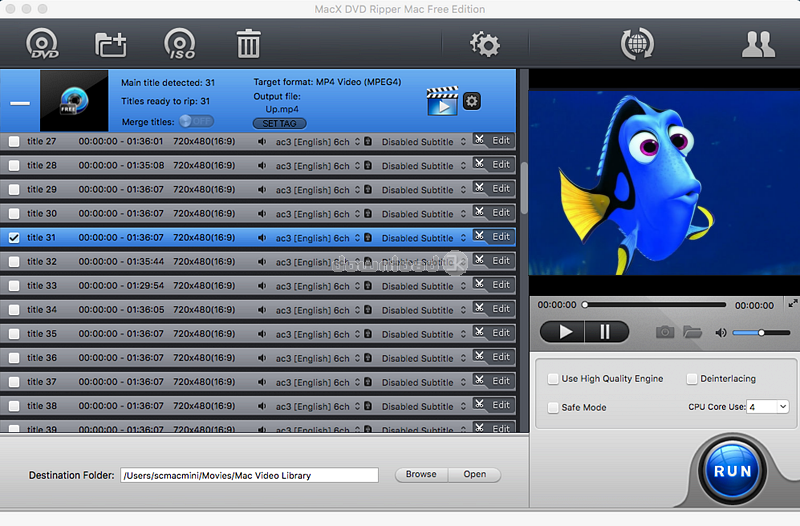The width and height of the screenshot is (800, 526).
Task: Load an ISO image file
Action: tap(180, 44)
